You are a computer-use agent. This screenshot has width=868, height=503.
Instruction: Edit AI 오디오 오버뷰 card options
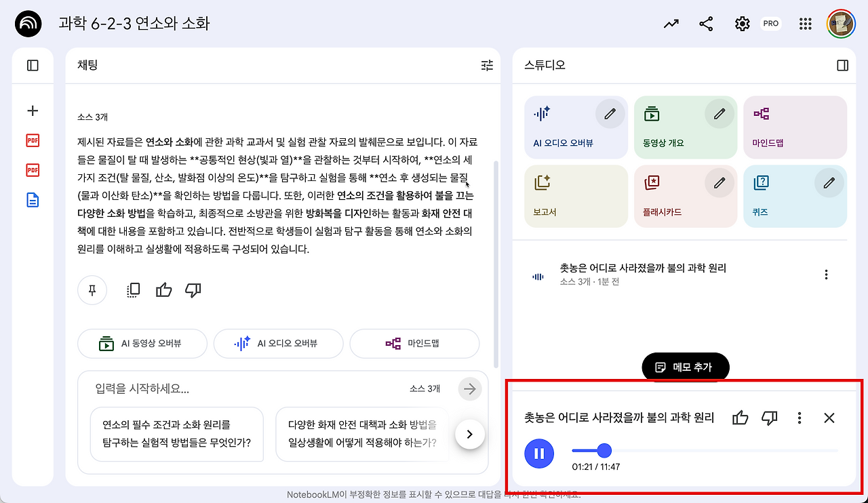[x=610, y=114]
